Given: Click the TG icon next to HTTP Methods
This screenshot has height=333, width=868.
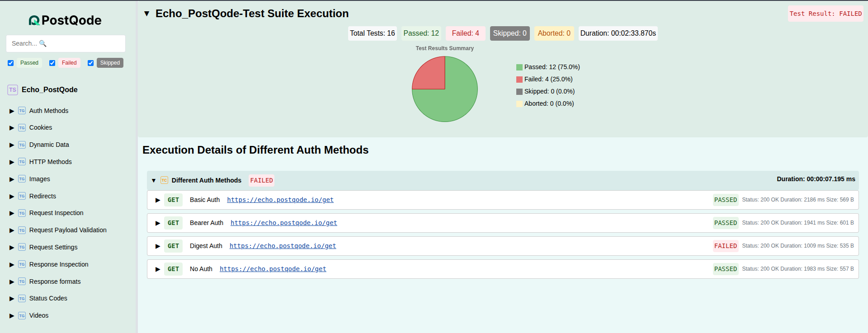Looking at the screenshot, I should pyautogui.click(x=22, y=162).
